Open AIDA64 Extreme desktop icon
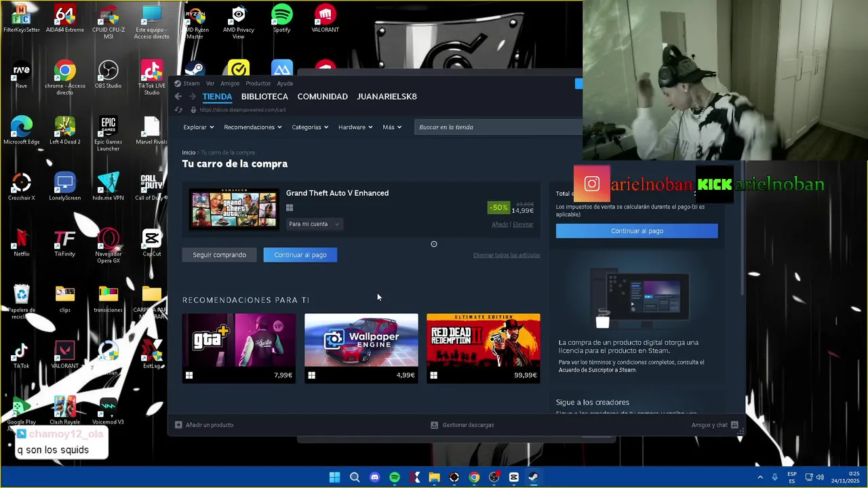Viewport: 868px width, 488px height. click(x=64, y=18)
